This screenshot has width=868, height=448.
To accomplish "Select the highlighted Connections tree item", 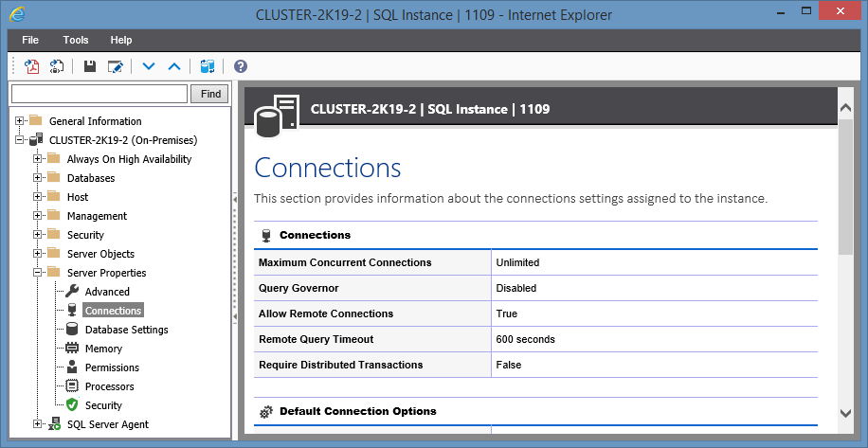I will (x=113, y=311).
